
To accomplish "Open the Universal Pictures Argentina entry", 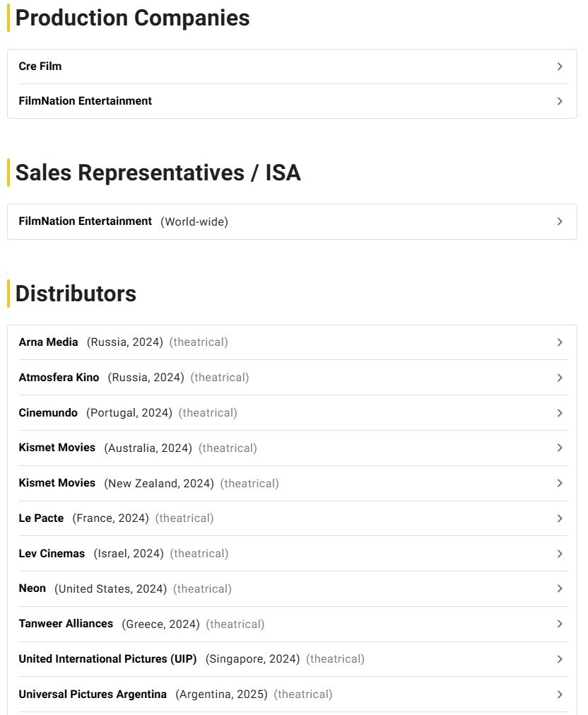I will [93, 694].
